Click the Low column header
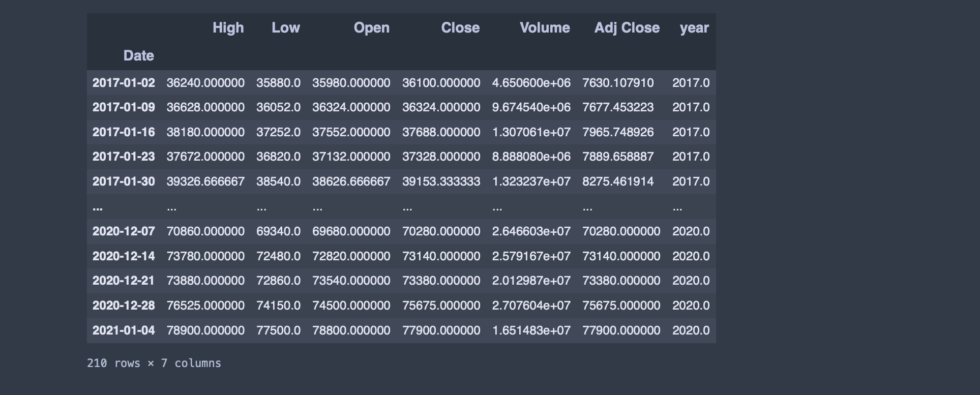The image size is (980, 395). point(286,28)
